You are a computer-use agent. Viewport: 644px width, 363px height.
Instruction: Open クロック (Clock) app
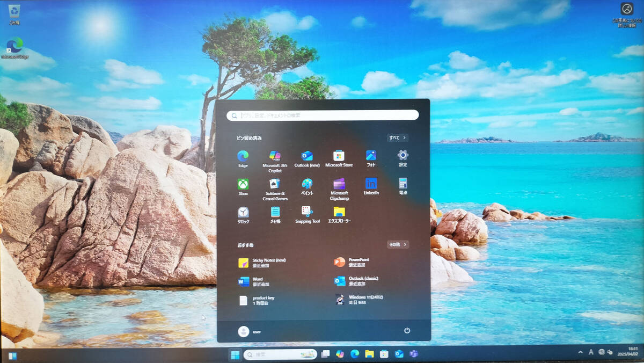[x=243, y=215]
